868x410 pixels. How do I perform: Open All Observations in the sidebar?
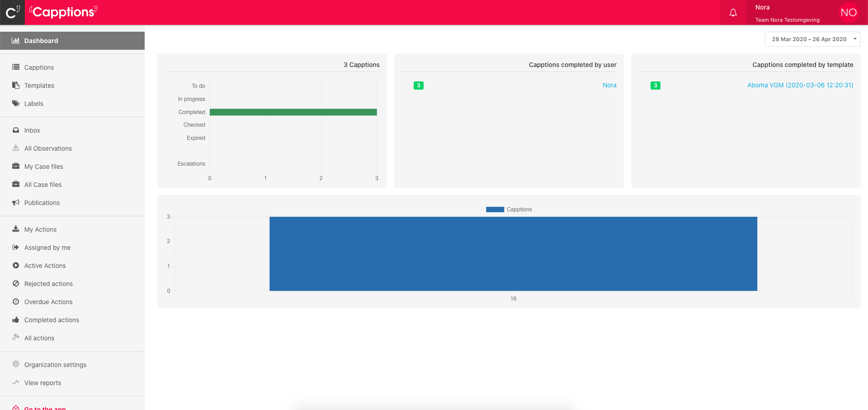coord(72,148)
